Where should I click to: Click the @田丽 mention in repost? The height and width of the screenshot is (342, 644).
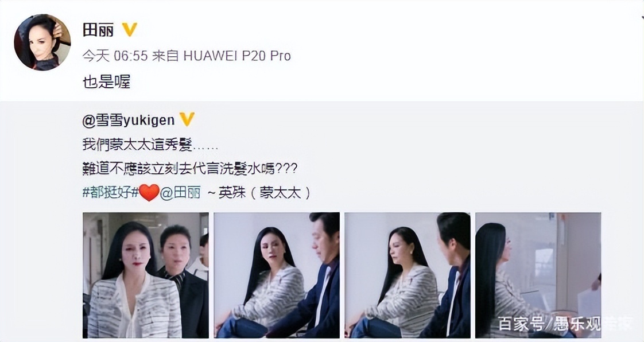click(x=180, y=193)
